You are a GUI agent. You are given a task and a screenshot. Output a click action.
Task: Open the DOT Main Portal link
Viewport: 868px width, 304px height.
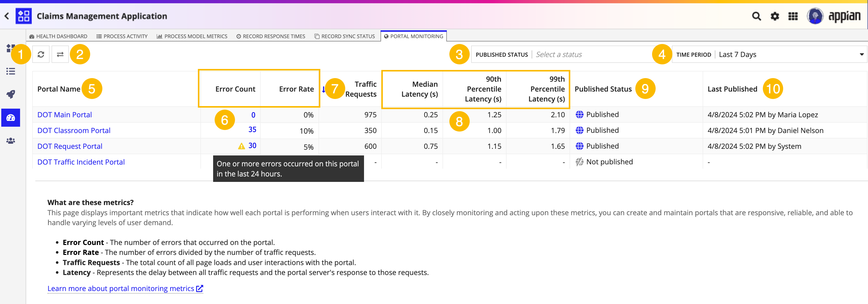point(65,115)
